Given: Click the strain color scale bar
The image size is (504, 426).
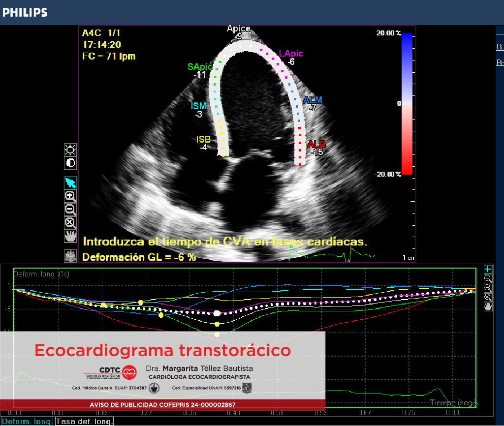Looking at the screenshot, I should click(x=407, y=104).
